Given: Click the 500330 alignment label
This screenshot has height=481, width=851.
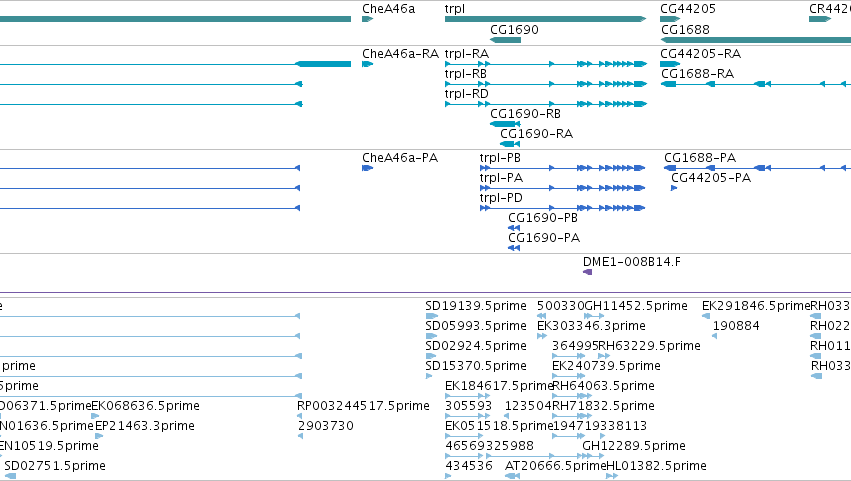Looking at the screenshot, I should (561, 306).
